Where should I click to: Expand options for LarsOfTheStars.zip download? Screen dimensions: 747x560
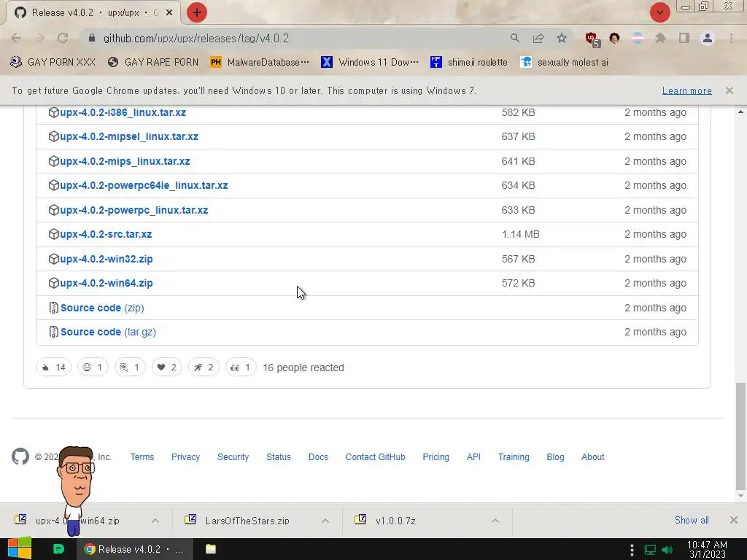pos(325,521)
